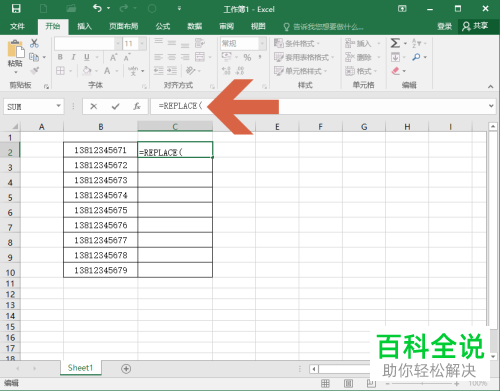Click the Copy icon in clipboard group
The width and height of the screenshot is (500, 391).
[34, 57]
